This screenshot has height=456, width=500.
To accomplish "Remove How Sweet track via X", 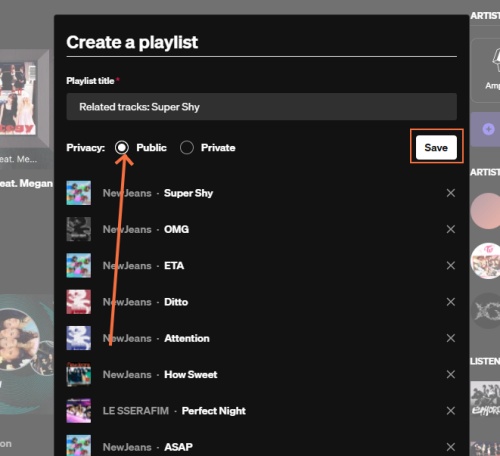I will (x=451, y=375).
